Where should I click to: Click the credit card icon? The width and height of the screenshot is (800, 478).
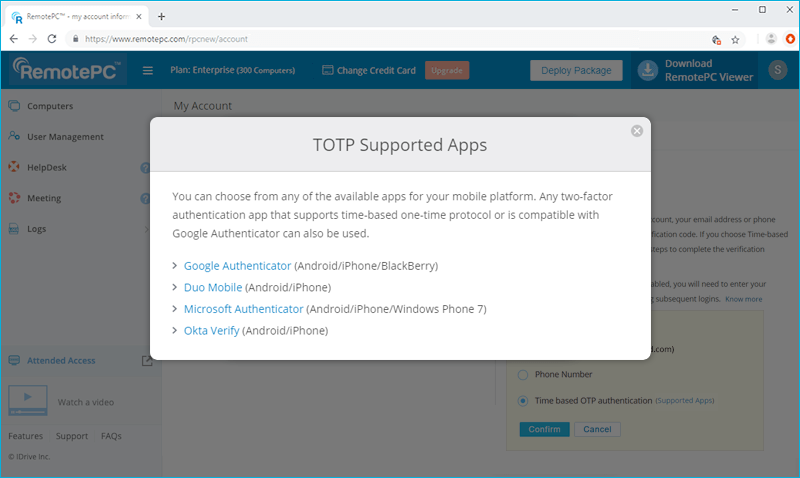[x=328, y=70]
